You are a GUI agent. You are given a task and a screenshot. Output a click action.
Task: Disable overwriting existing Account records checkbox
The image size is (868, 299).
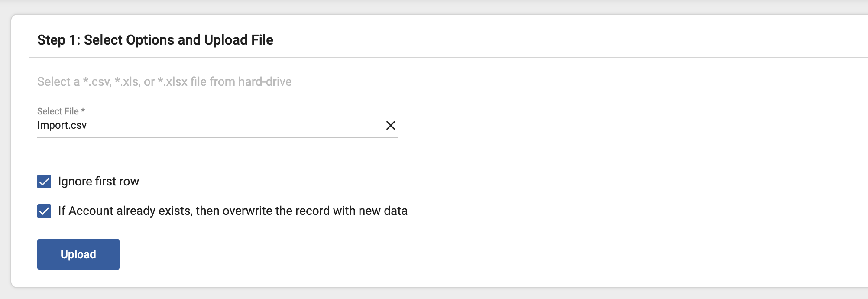tap(44, 211)
